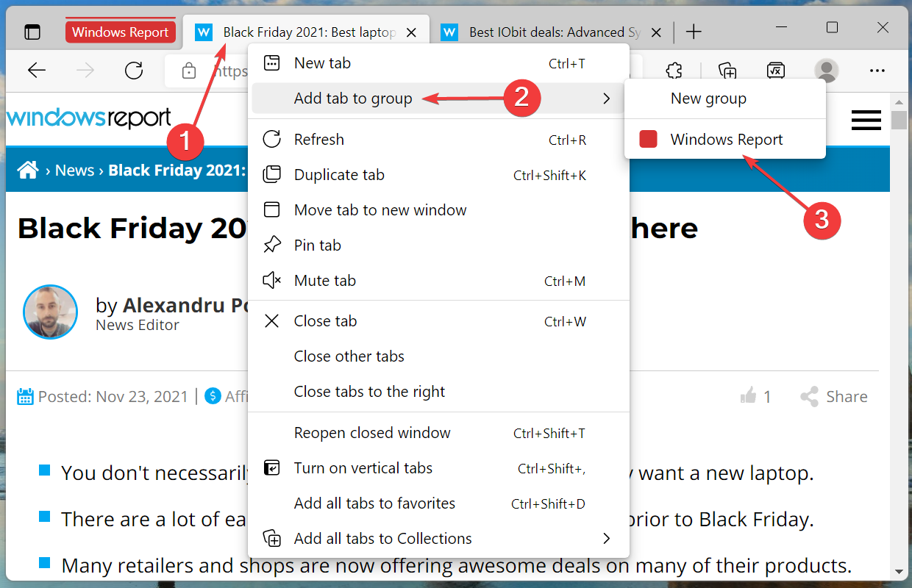Image resolution: width=912 pixels, height=588 pixels.
Task: Click the windowsreport site logo
Action: [89, 118]
